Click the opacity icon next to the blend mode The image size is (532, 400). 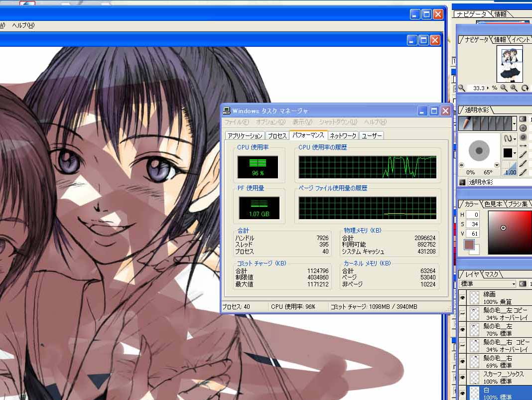pyautogui.click(x=523, y=283)
